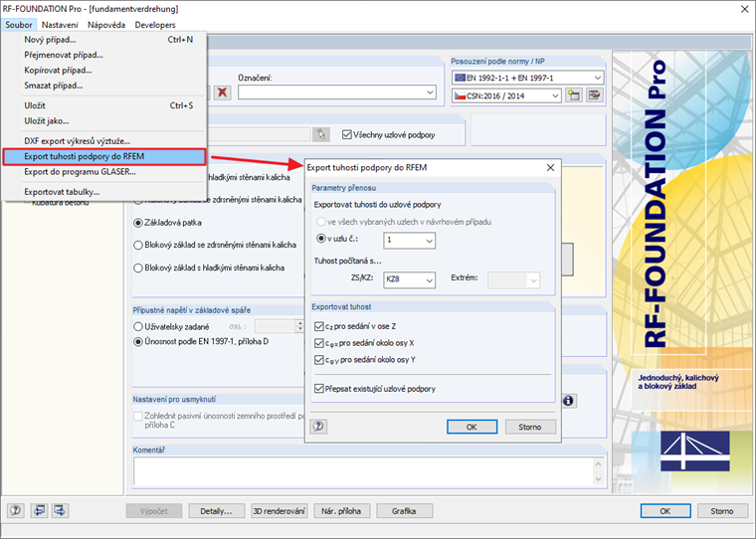The height and width of the screenshot is (539, 756).
Task: Click the help icon in export dialog
Action: pyautogui.click(x=318, y=427)
